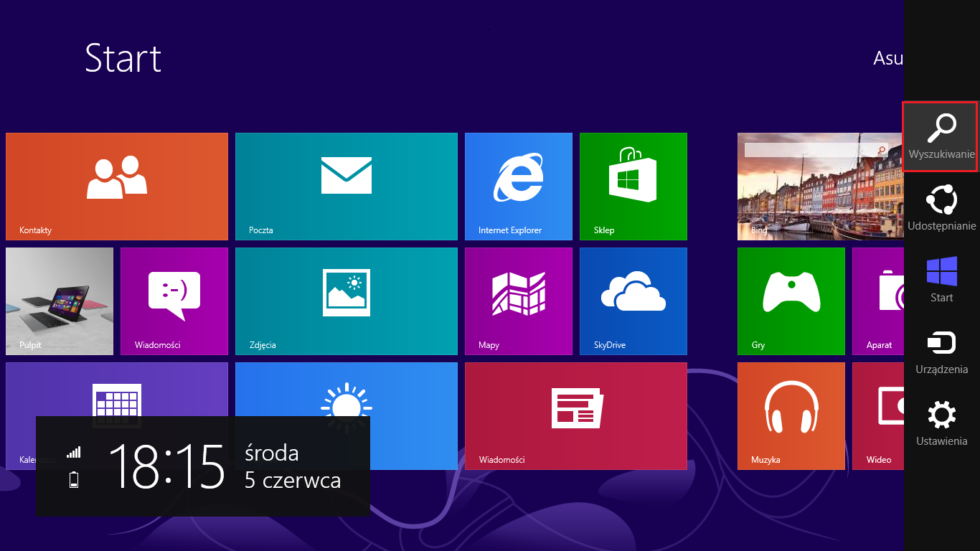The height and width of the screenshot is (551, 980).
Task: Open the SkyDrive cloud tile
Action: point(633,301)
